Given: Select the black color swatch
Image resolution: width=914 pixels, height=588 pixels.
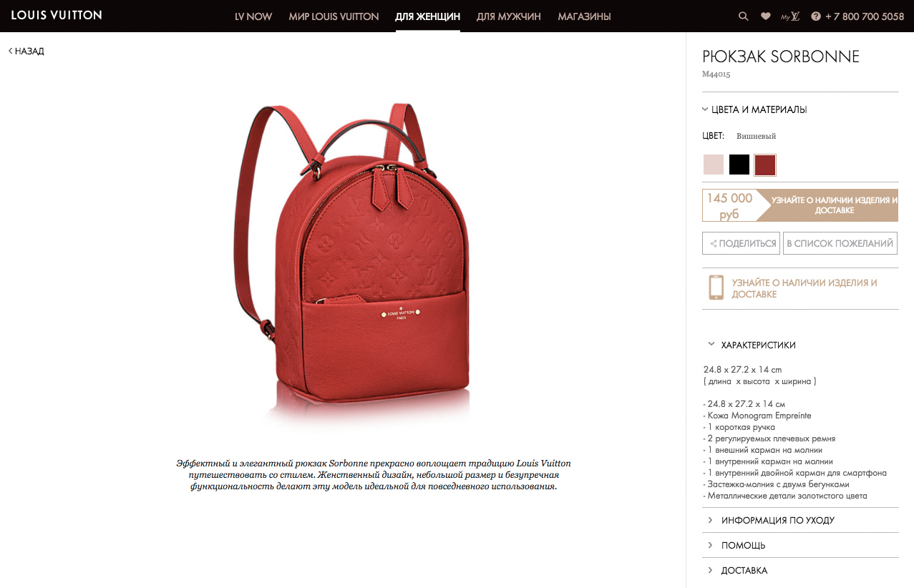Looking at the screenshot, I should 739,165.
